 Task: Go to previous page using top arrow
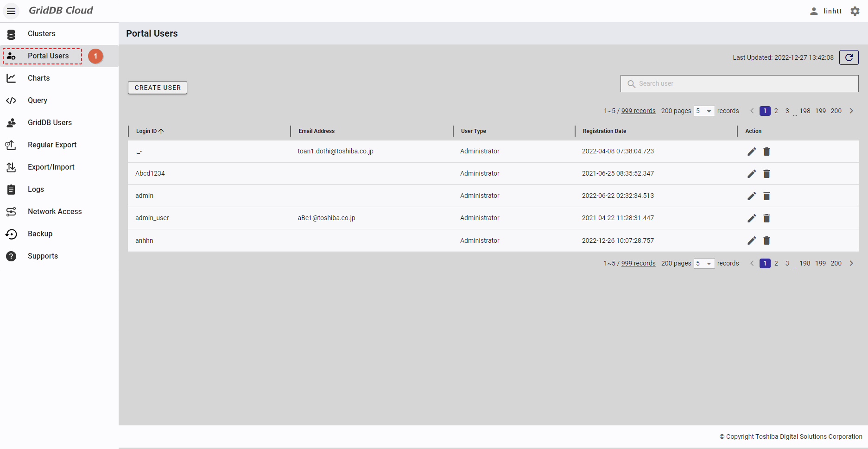(752, 111)
